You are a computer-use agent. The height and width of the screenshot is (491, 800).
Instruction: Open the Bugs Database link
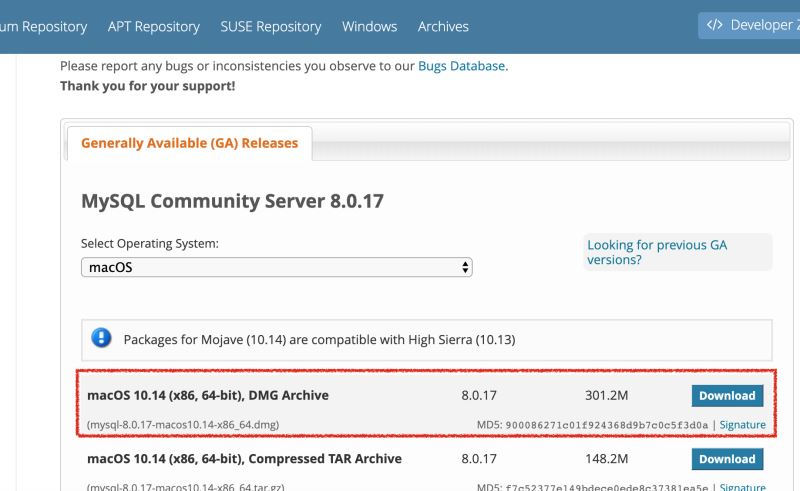(462, 66)
